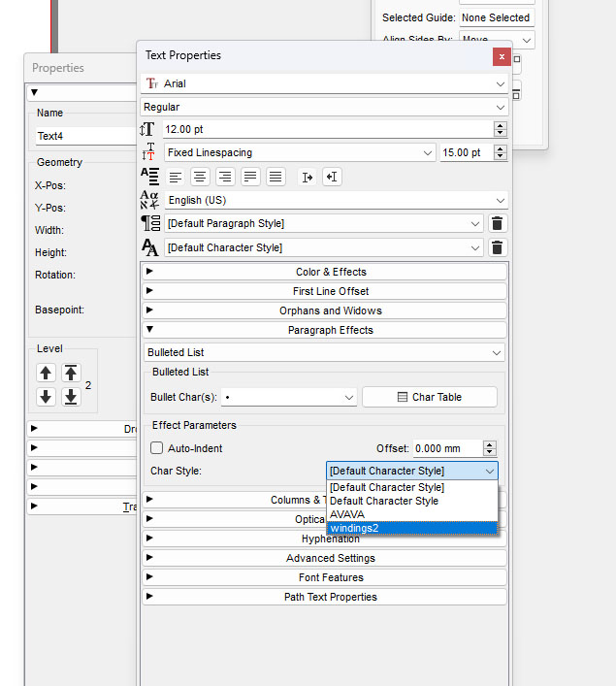
Task: Set right-to-left text direction
Action: point(332,177)
